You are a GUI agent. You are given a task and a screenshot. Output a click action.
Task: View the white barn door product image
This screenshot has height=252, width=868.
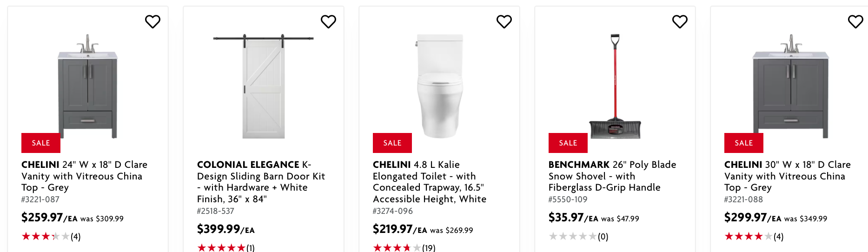(263, 86)
